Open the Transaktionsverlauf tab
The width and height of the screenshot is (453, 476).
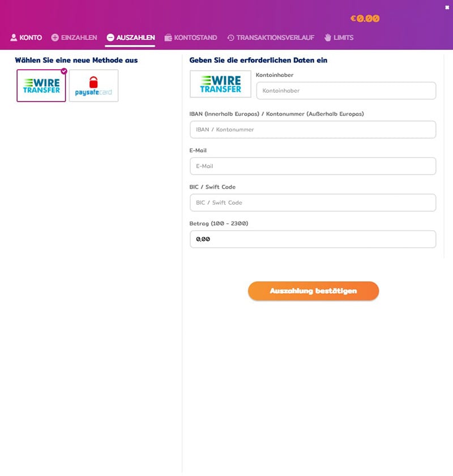272,37
